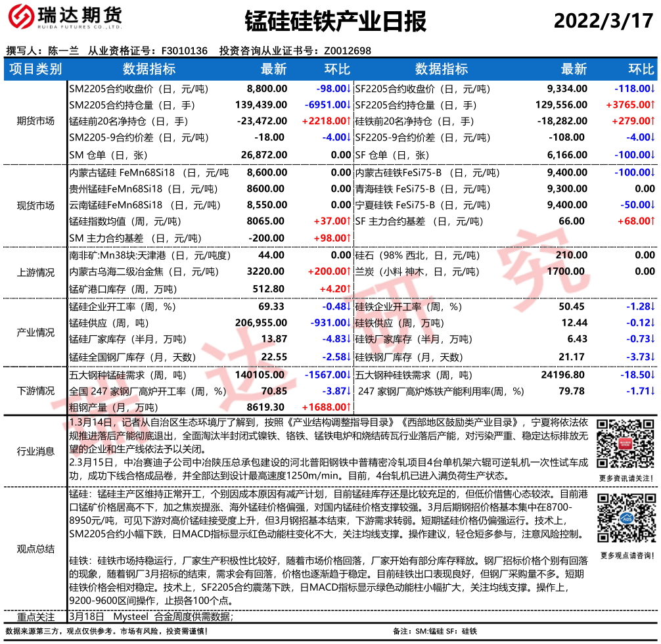This screenshot has width=661, height=644.
Task: Click the red up arrow next to +68.00
Action: pyautogui.click(x=652, y=221)
